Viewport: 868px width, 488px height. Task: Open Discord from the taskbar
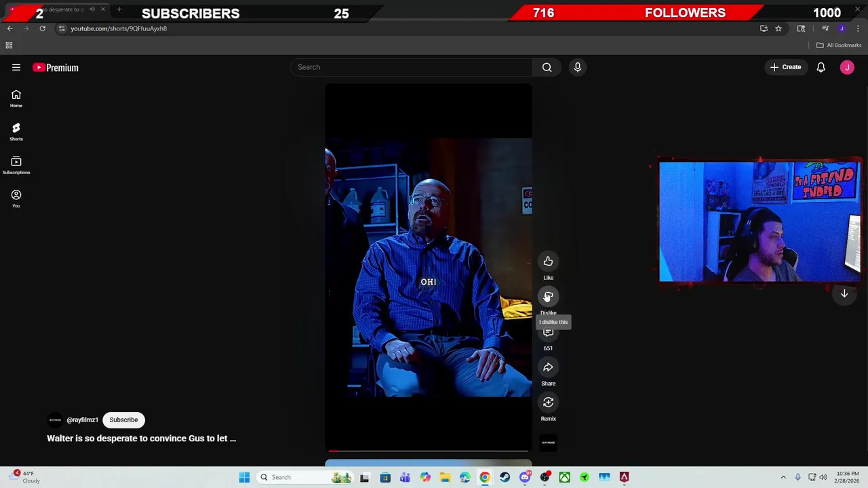(524, 477)
